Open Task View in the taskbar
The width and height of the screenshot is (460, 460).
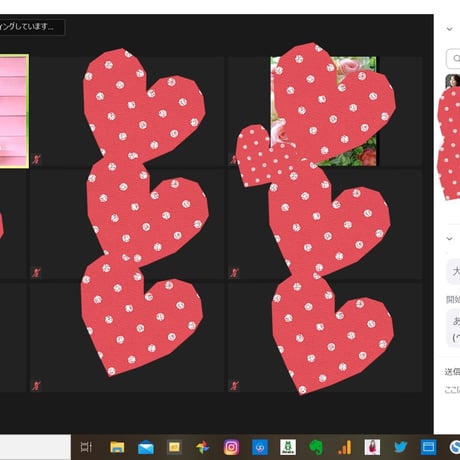click(86, 447)
